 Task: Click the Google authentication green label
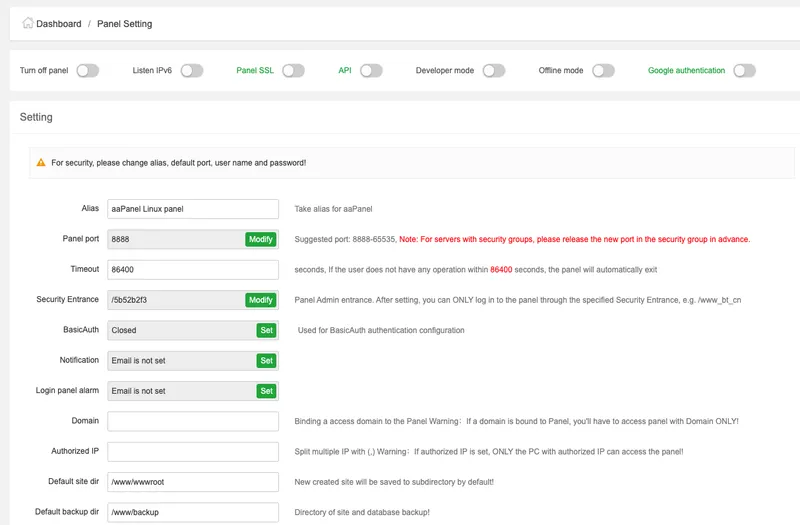click(686, 71)
